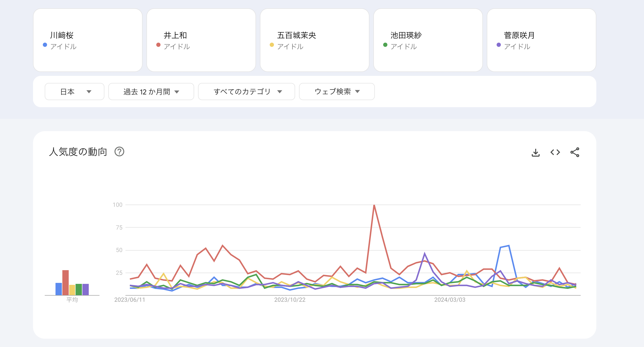Select the 川﨑桜 search term card
Viewport: 644px width, 347px height.
pyautogui.click(x=88, y=40)
